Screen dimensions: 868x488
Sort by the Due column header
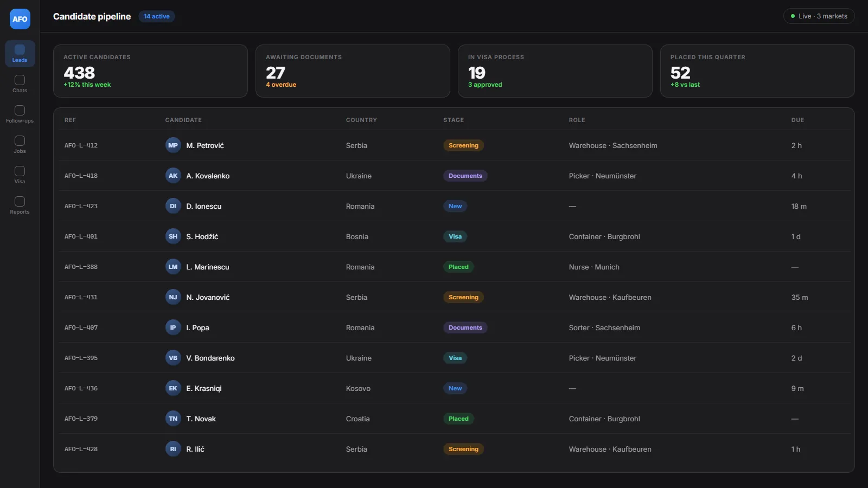[797, 120]
